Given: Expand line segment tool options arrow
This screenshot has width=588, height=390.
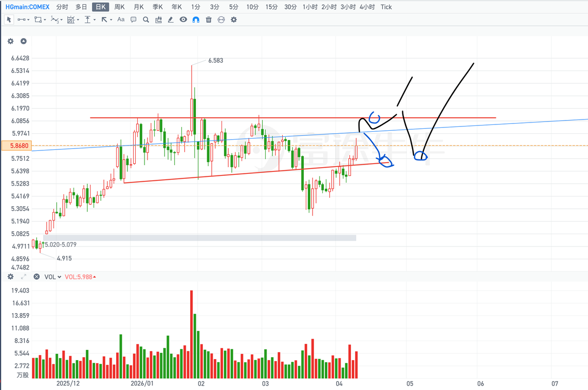Looking at the screenshot, I should pyautogui.click(x=29, y=20).
